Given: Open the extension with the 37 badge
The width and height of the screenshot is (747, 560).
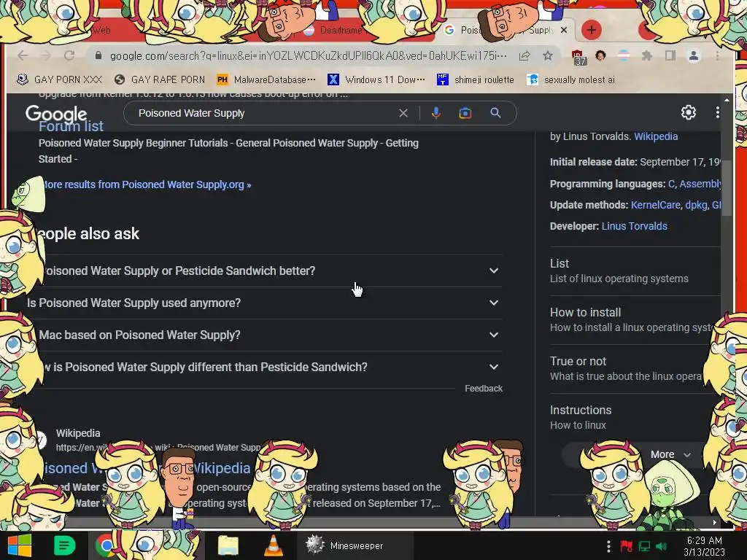Looking at the screenshot, I should pos(578,57).
